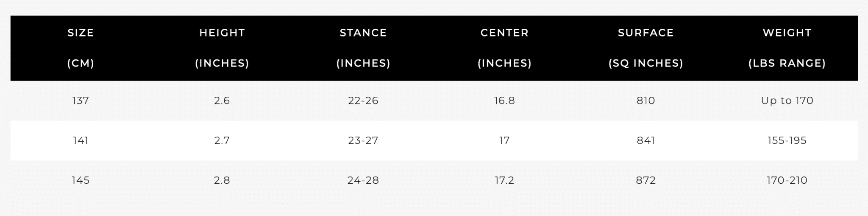Click the Up to 170 weight cell

pos(787,101)
